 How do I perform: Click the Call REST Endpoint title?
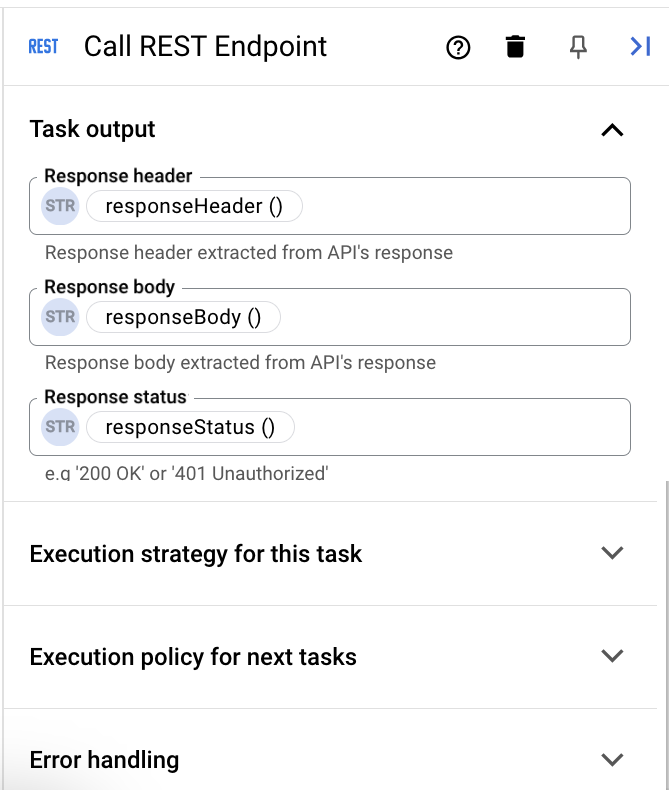(x=205, y=47)
